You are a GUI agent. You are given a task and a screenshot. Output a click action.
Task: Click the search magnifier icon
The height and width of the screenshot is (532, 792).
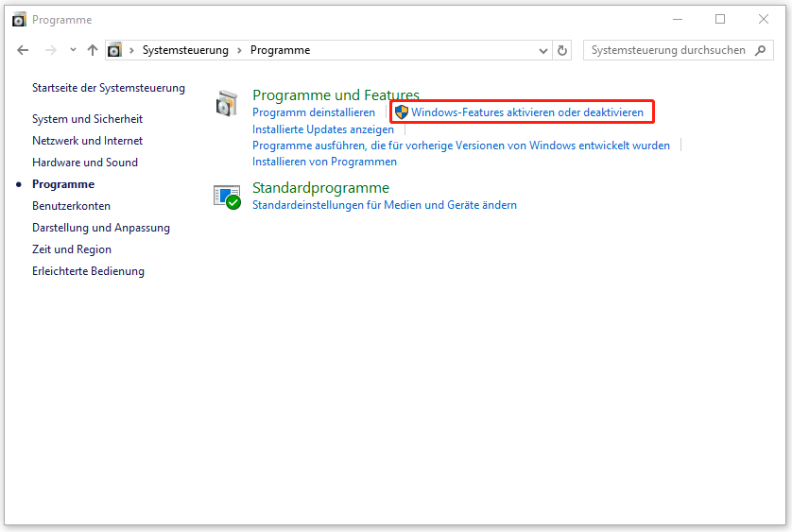pyautogui.click(x=761, y=50)
